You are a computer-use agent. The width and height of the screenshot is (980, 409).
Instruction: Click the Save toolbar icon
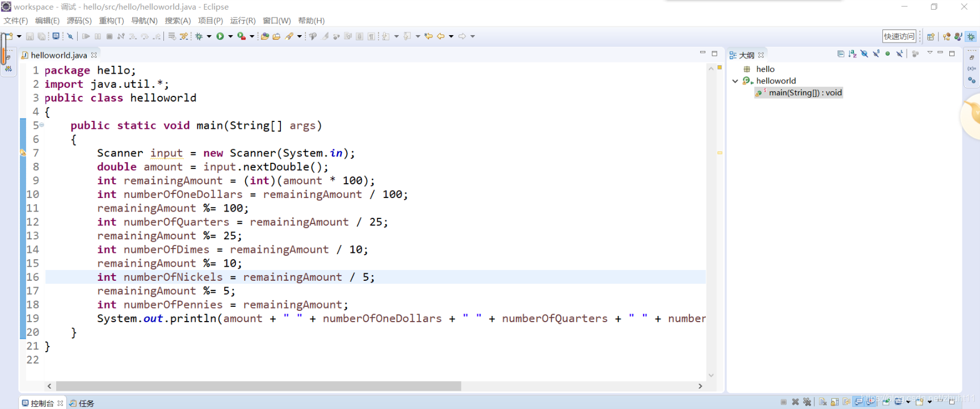pyautogui.click(x=30, y=36)
